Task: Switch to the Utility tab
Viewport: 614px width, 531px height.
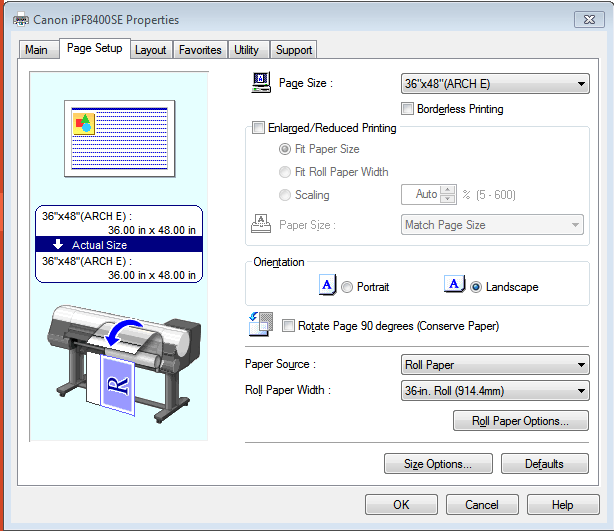Action: pyautogui.click(x=247, y=50)
